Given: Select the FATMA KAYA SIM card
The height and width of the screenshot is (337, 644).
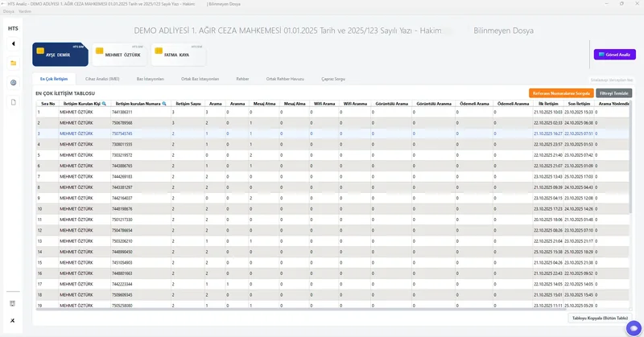Looking at the screenshot, I should tap(179, 55).
